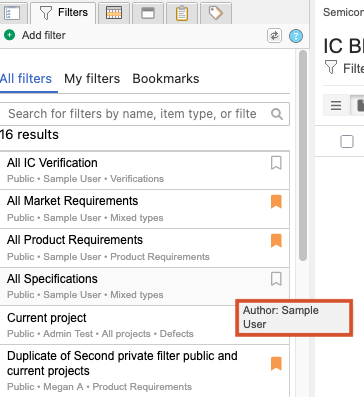Click the Add filter link
The image size is (364, 397).
[43, 35]
